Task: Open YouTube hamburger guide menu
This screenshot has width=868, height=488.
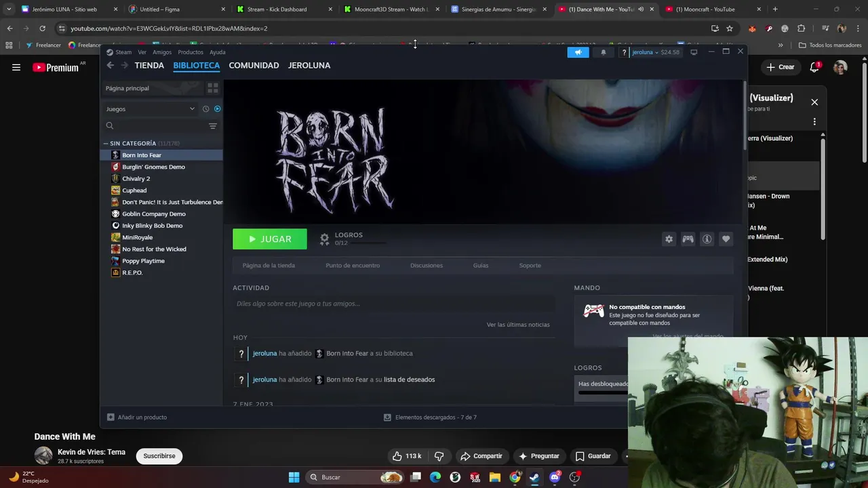Action: point(16,67)
